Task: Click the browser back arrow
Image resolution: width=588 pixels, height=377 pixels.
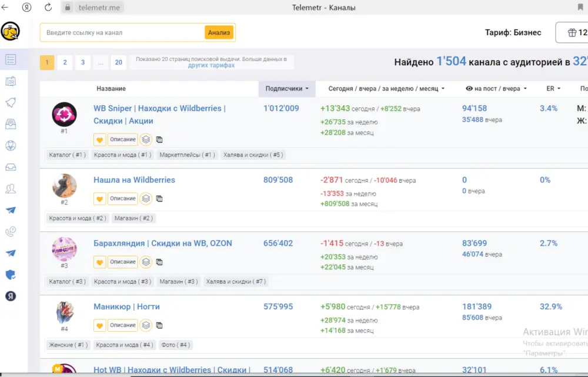Action: point(5,7)
